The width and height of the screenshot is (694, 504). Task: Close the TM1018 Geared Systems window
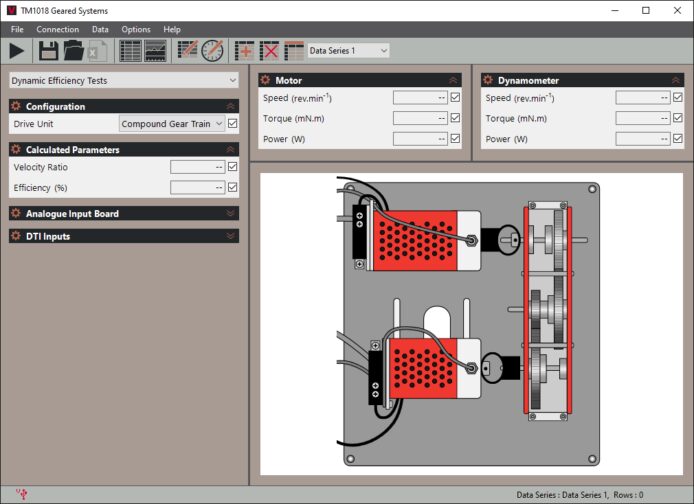point(677,11)
